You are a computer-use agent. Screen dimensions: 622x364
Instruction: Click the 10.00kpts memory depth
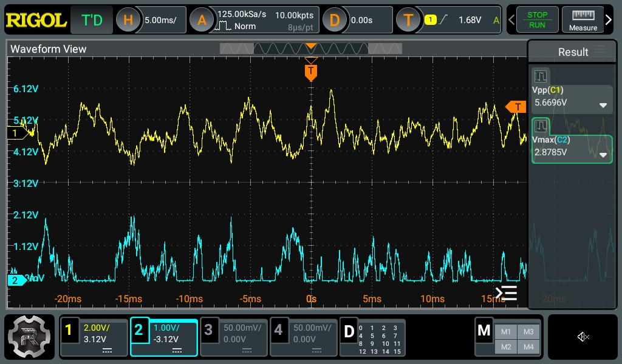click(x=295, y=15)
